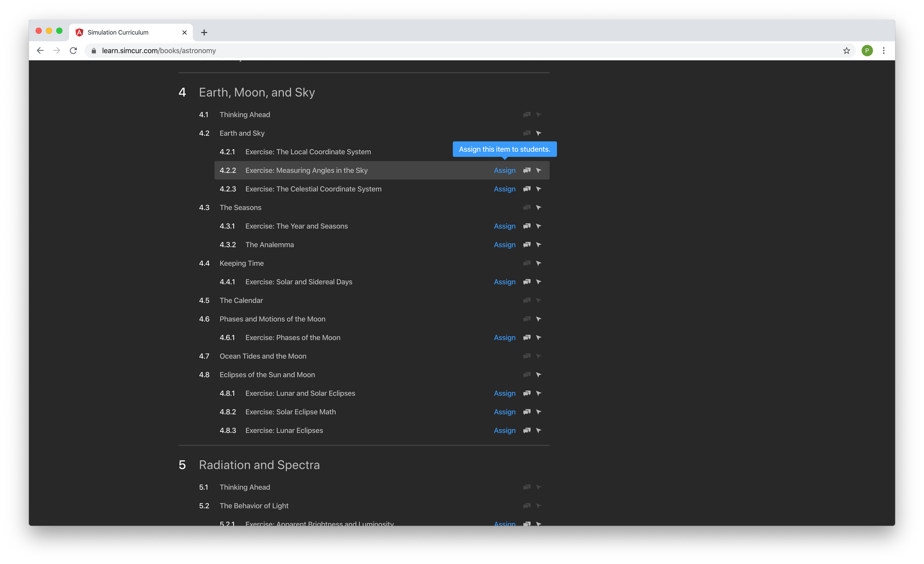Bookmark this page with star icon
The height and width of the screenshot is (564, 924).
[846, 51]
